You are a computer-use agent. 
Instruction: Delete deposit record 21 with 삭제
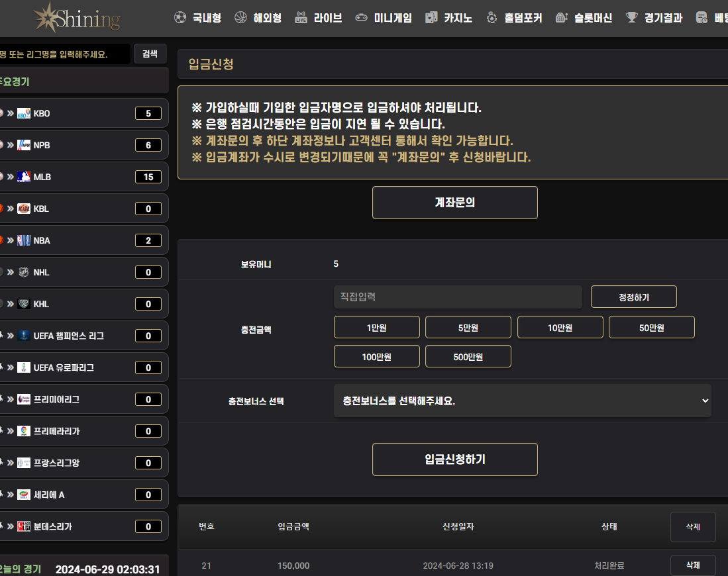pyautogui.click(x=693, y=565)
